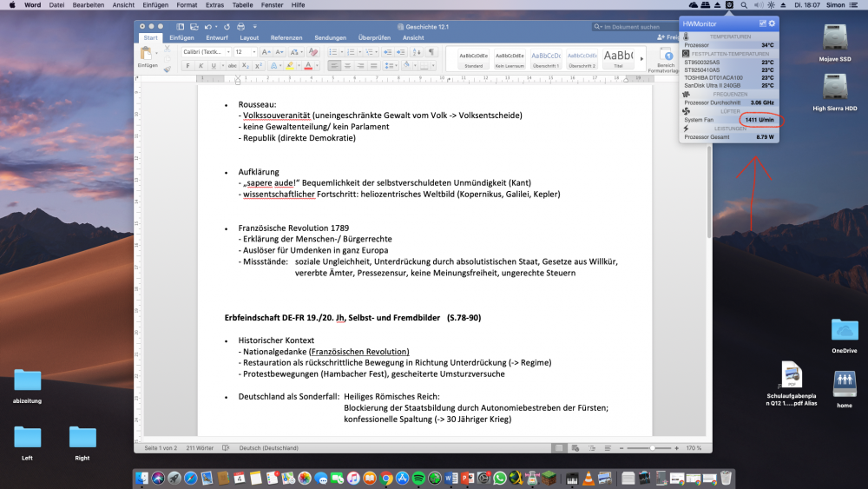Viewport: 868px width, 489px height.
Task: Open the Tabelle menu in menu bar
Action: click(x=242, y=4)
